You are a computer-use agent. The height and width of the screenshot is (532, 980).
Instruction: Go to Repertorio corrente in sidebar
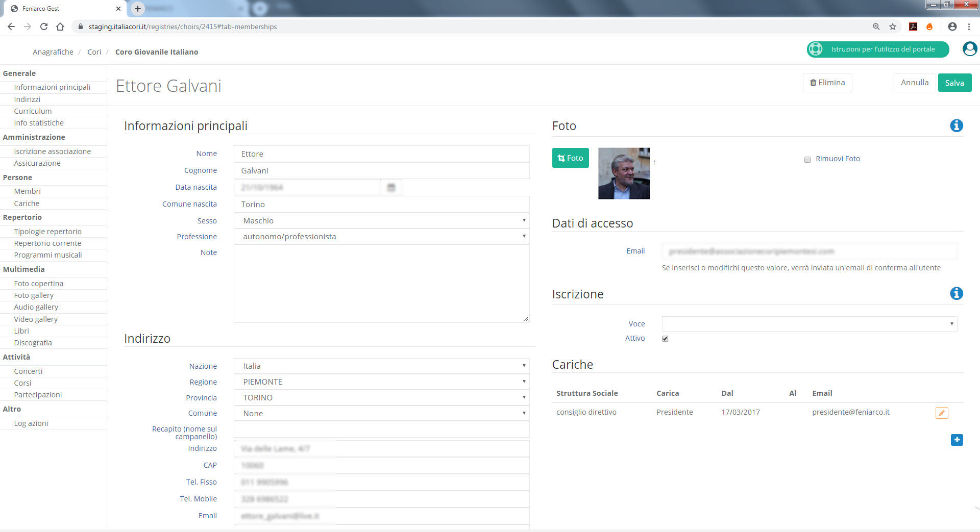47,243
